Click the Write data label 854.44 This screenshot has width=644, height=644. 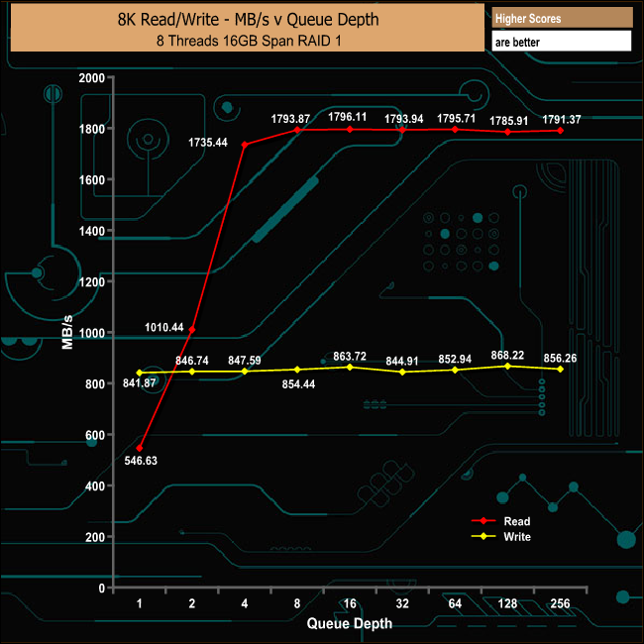(x=298, y=384)
